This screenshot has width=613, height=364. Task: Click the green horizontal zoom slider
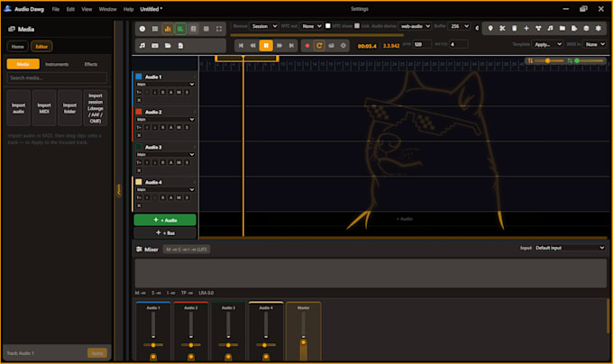pos(589,60)
